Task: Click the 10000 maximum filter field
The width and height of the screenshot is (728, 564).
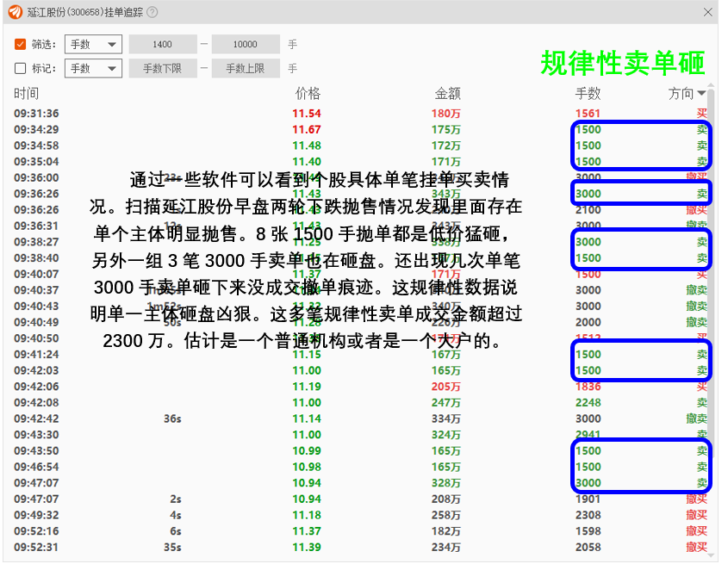Action: click(x=246, y=45)
